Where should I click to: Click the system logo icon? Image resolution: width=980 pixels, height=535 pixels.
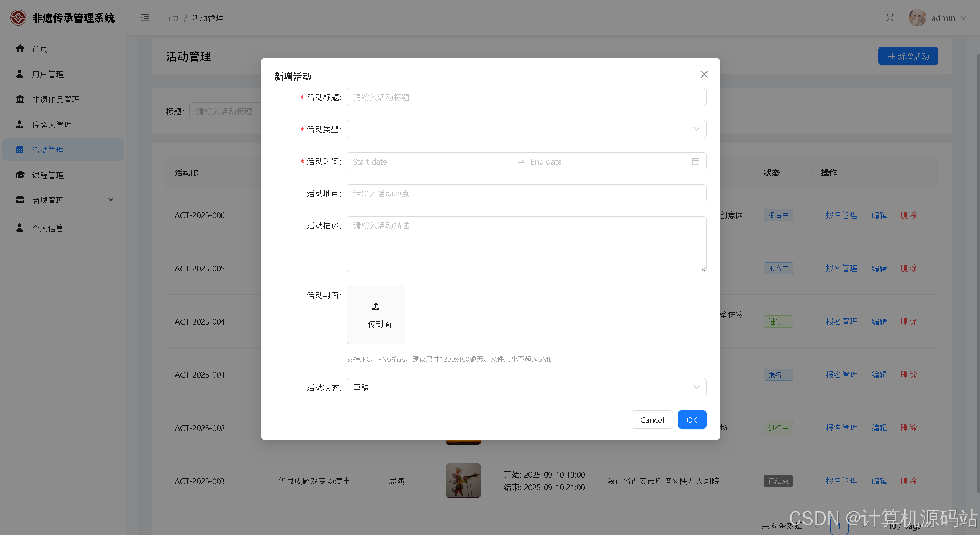(18, 18)
